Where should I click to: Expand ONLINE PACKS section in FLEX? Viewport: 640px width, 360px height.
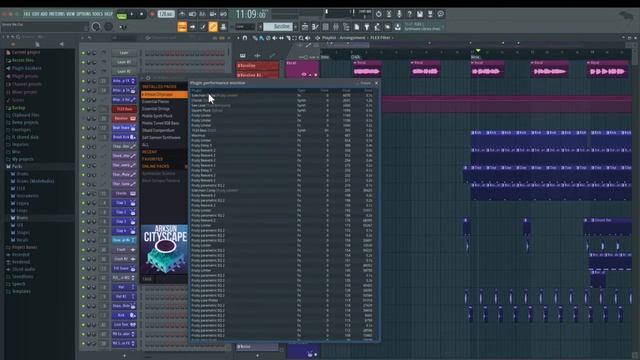coord(164,167)
